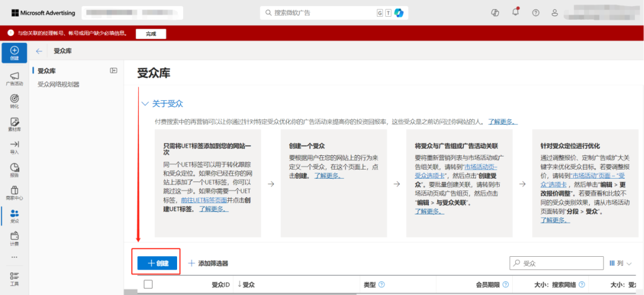
Task: Click the 大小：搜索网络 column header
Action: coord(555,284)
